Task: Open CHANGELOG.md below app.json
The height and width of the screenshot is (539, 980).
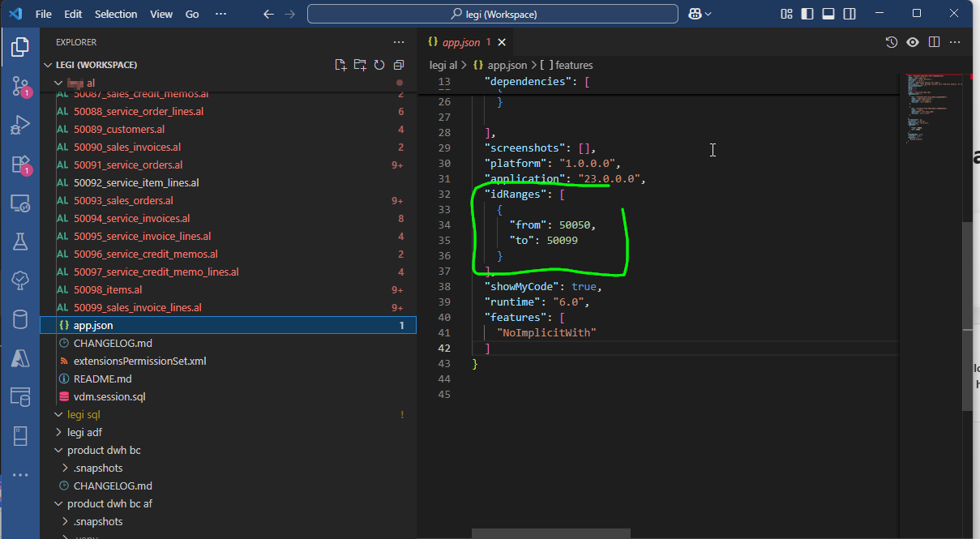Action: (x=113, y=343)
